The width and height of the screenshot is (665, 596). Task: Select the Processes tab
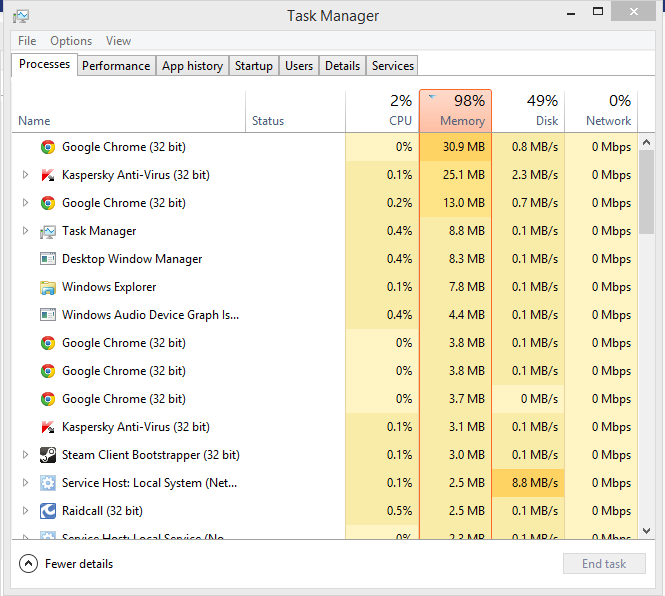tap(45, 64)
